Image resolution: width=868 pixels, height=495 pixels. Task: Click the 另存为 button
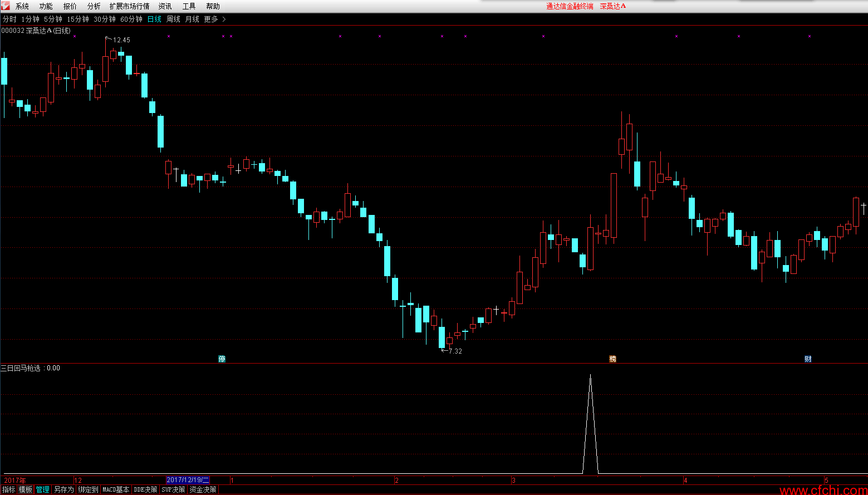pyautogui.click(x=64, y=489)
